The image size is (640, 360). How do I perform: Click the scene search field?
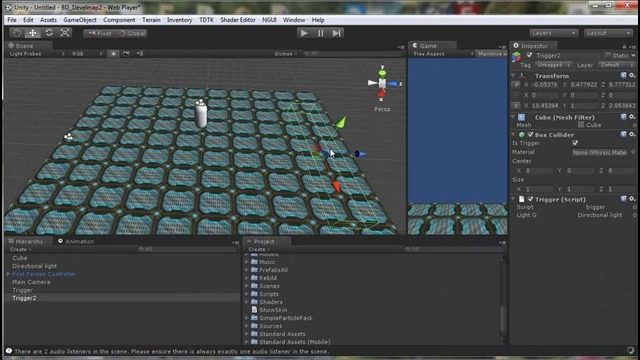(353, 54)
